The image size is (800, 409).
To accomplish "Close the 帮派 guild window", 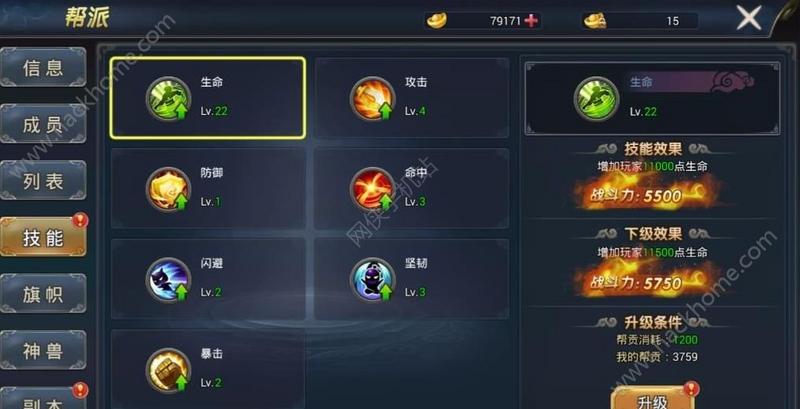I will (748, 18).
